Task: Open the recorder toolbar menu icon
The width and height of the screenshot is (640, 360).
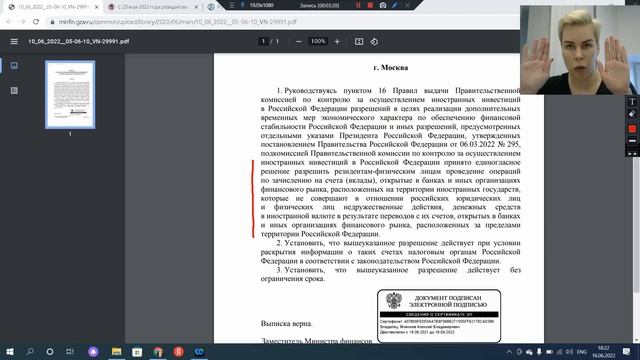Action: point(232,5)
